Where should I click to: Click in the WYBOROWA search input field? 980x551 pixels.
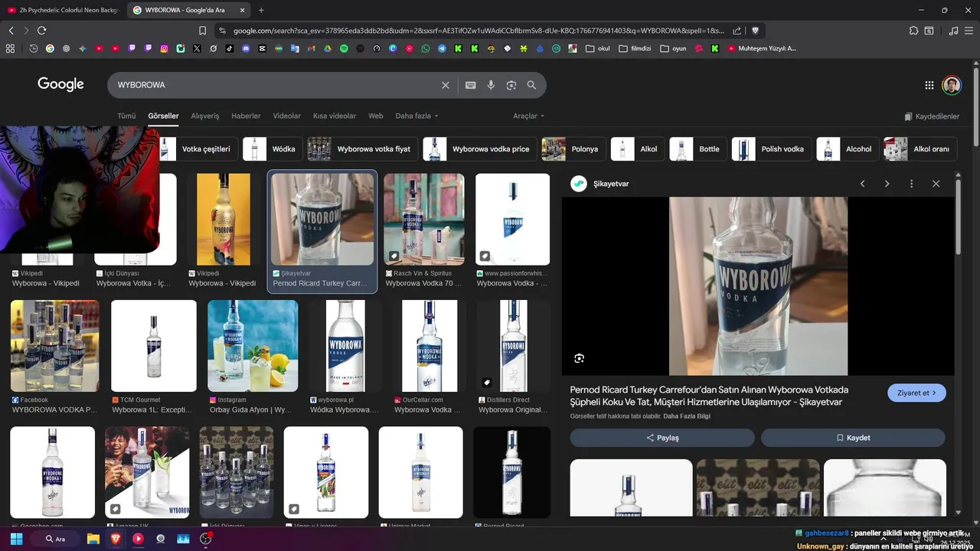tap(276, 85)
